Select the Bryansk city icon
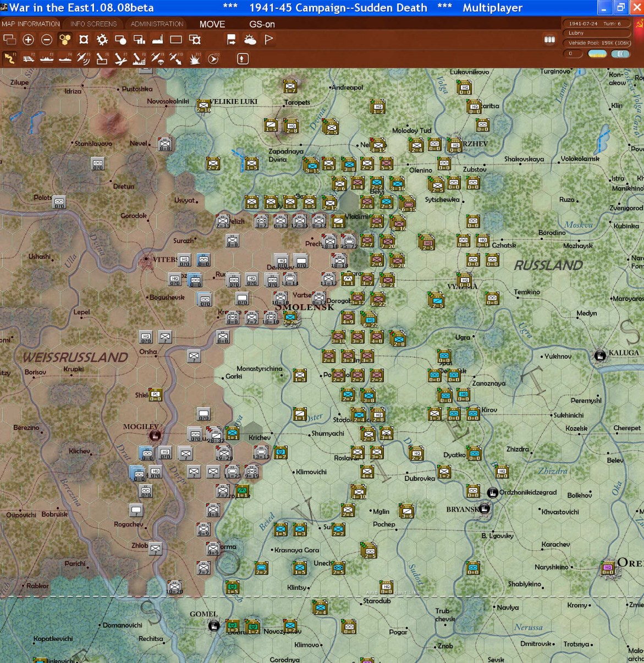644x663 pixels. [484, 508]
